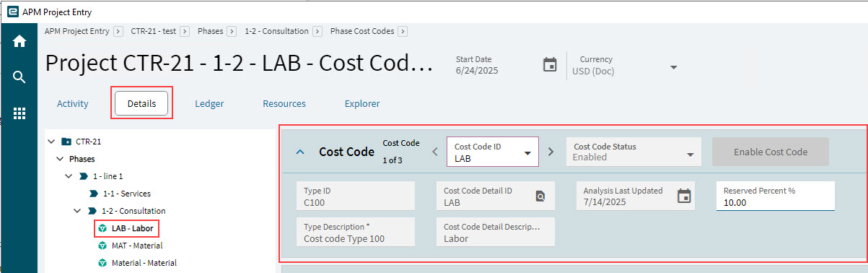Open the Cost Code Status dropdown
The width and height of the screenshot is (868, 273).
point(690,155)
